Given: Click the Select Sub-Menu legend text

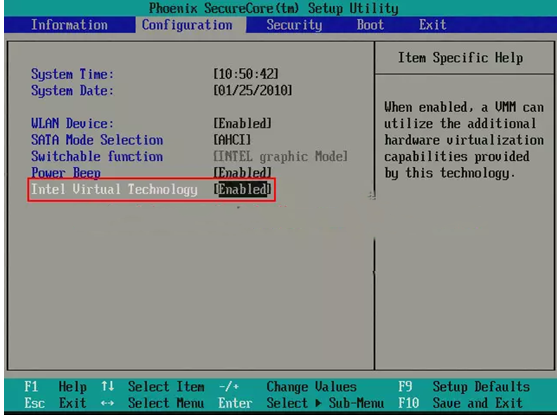Looking at the screenshot, I should coord(325,403).
